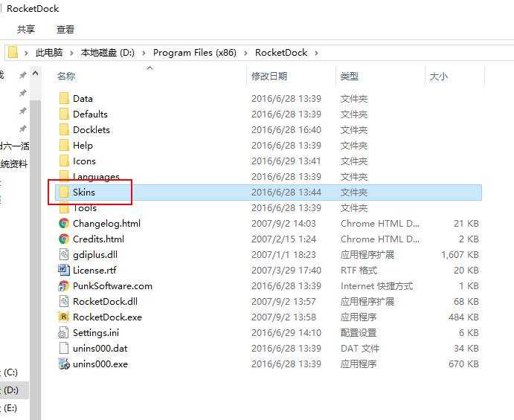Click the Chrome icon beside Changelog.html
The height and width of the screenshot is (420, 514).
coord(64,224)
